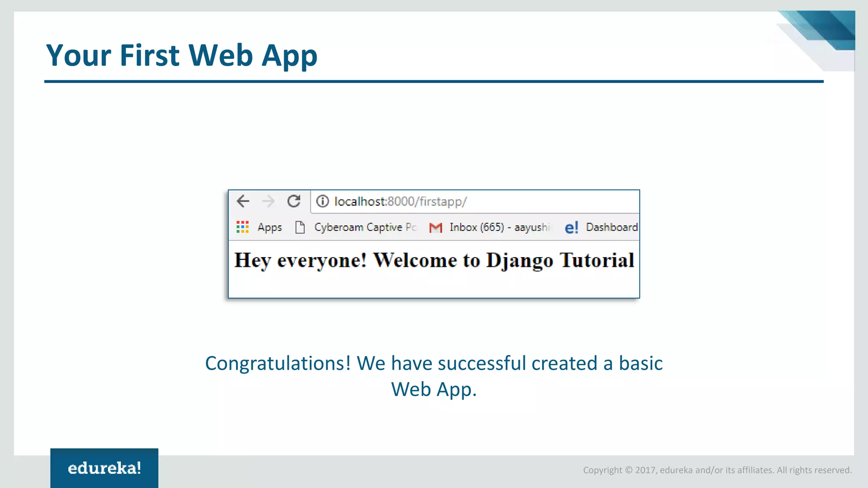Open the Inbox (665) bookmark
The image size is (868, 488).
(500, 227)
